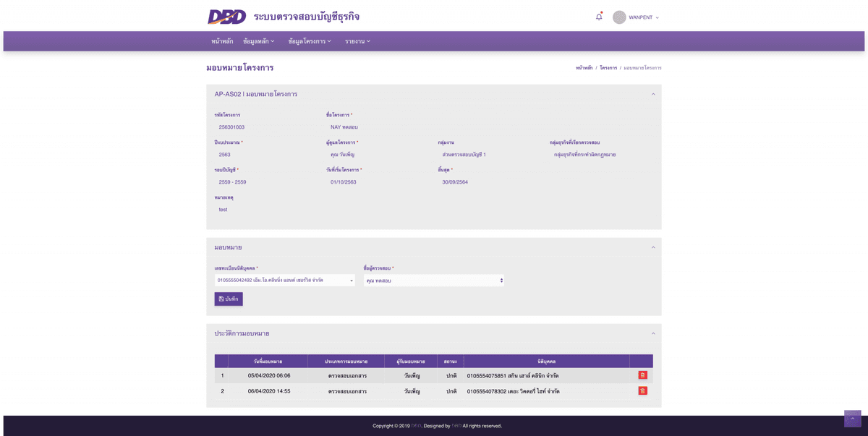Click the DBD logo in the header
The image size is (868, 436).
click(x=226, y=17)
